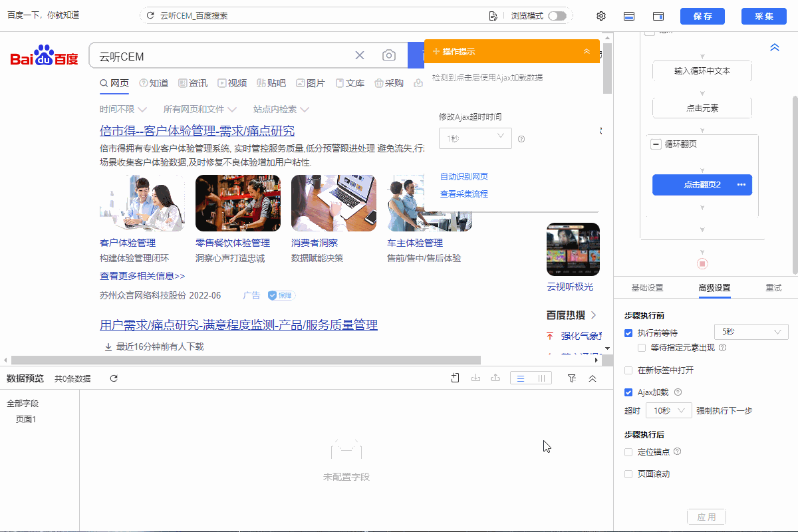Switch to the 重试 tab

pos(773,288)
